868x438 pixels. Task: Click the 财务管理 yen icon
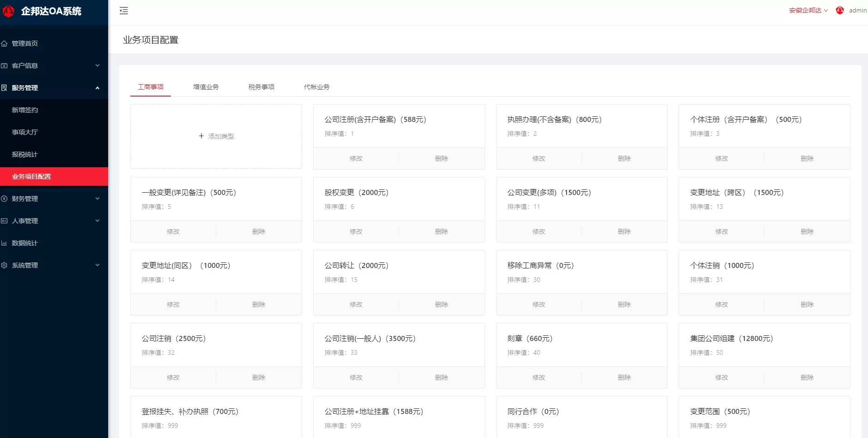pyautogui.click(x=4, y=199)
